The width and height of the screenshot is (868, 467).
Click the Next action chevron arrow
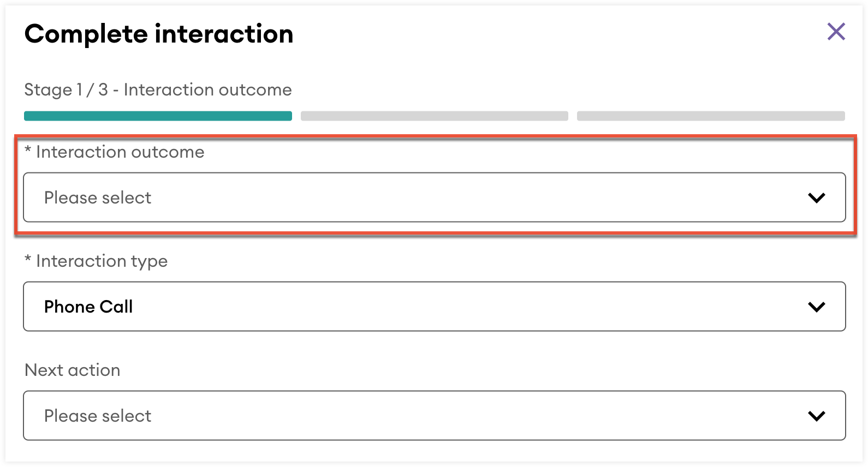pos(816,416)
